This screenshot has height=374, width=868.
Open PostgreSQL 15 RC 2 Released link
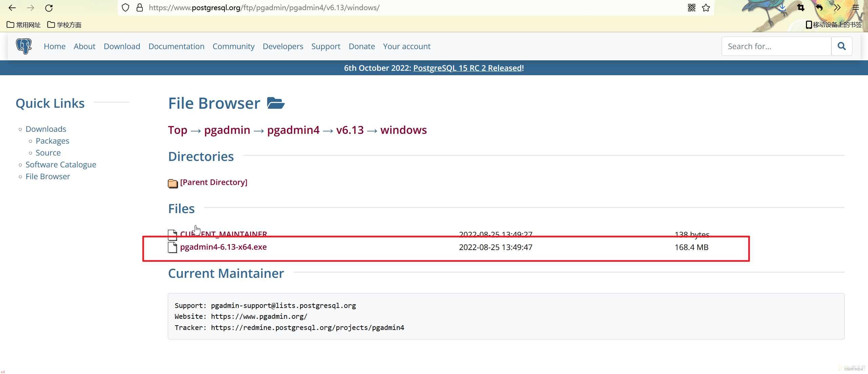point(468,68)
